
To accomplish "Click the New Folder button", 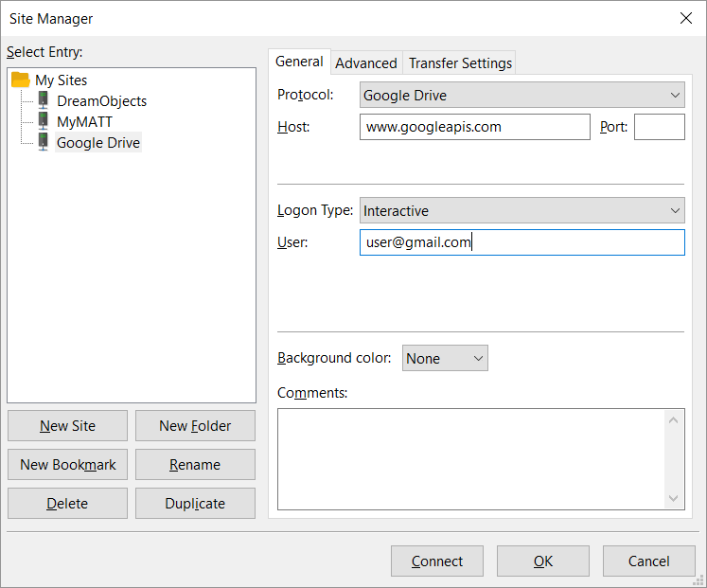I will [x=195, y=426].
